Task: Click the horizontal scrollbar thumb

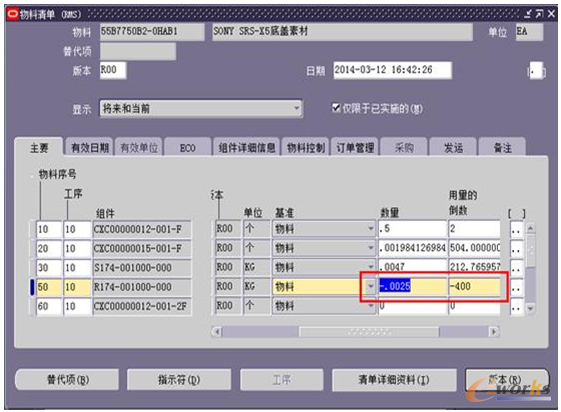Action: coord(369,332)
